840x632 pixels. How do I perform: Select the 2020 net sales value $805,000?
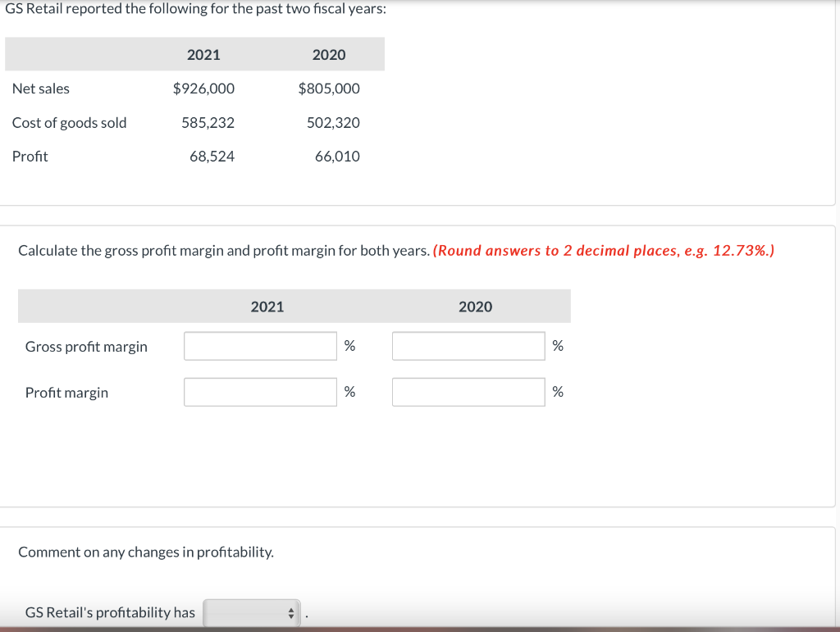coord(329,89)
